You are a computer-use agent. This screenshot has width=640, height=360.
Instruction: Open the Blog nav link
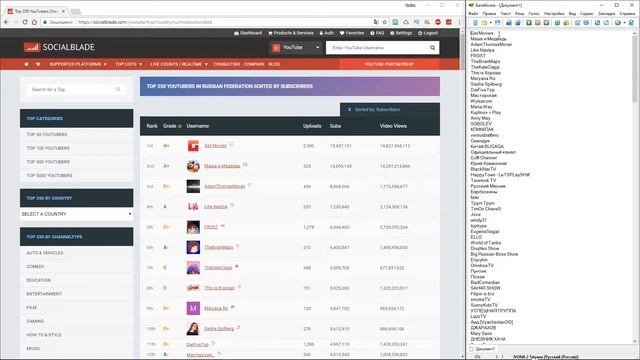(274, 64)
